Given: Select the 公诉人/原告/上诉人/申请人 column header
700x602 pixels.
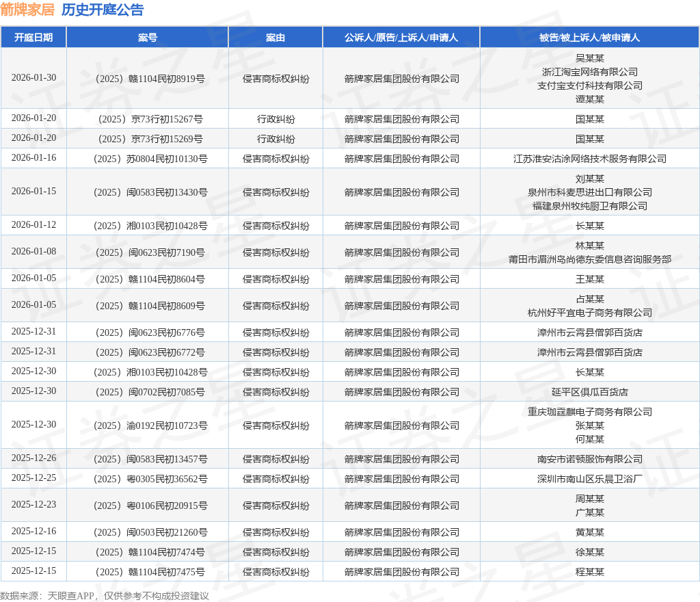Looking at the screenshot, I should [401, 38].
